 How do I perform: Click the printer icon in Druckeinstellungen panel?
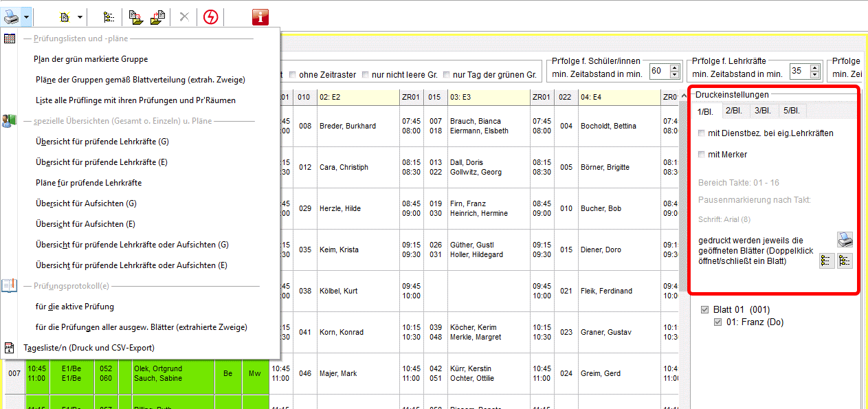coord(845,240)
